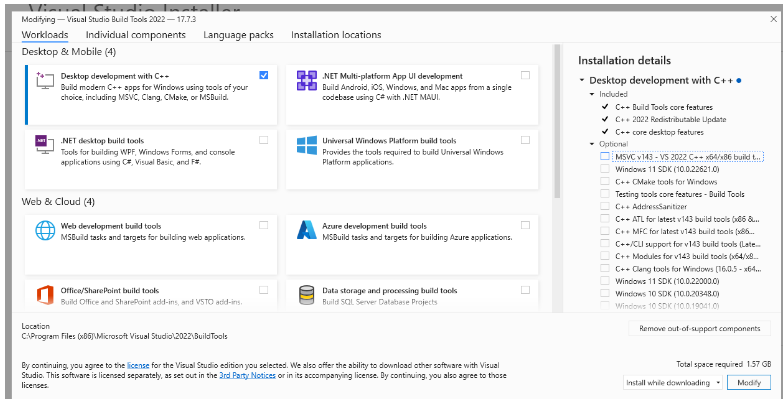Check Office/SharePoint build tools workload
Image resolution: width=783 pixels, height=399 pixels.
[264, 290]
